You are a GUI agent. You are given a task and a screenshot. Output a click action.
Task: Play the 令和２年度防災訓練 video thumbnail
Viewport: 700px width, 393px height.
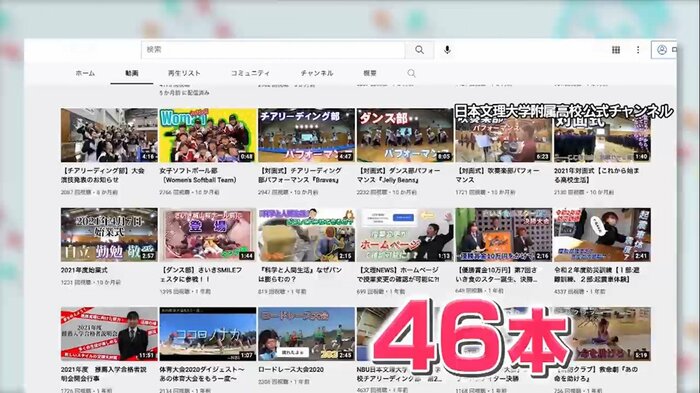click(x=602, y=234)
